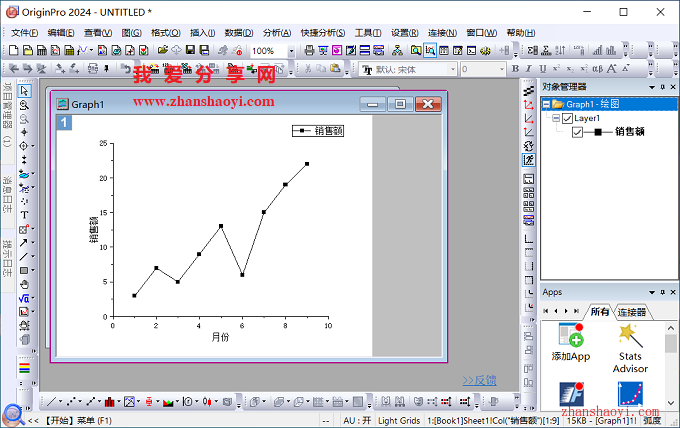Screen dimensions: 680x428
Task: Open the font name dropdown 默认: 宋体
Action: tap(453, 69)
